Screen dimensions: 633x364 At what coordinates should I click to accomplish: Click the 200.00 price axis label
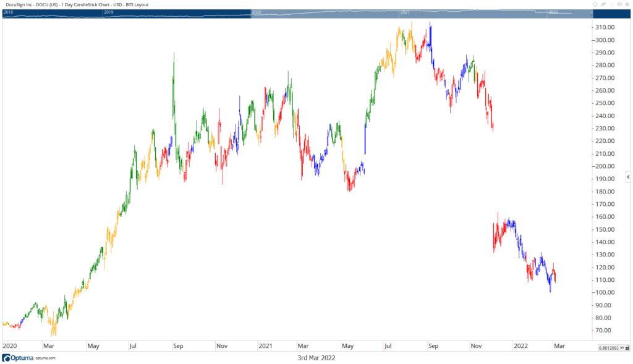tap(605, 166)
